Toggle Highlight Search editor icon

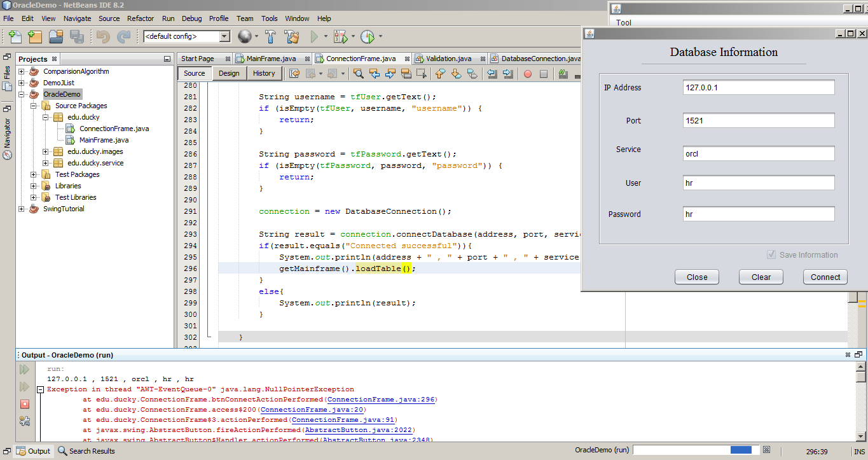406,74
